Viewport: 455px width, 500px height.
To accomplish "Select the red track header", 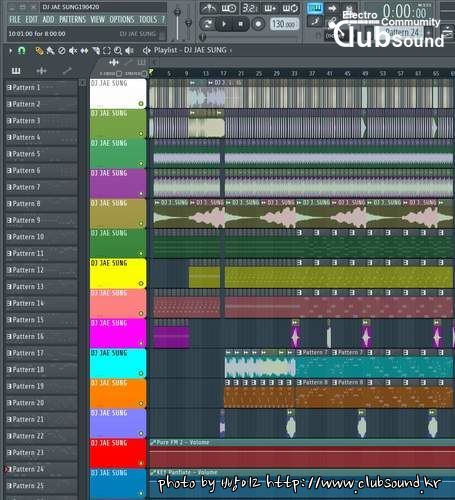I will coord(118,453).
